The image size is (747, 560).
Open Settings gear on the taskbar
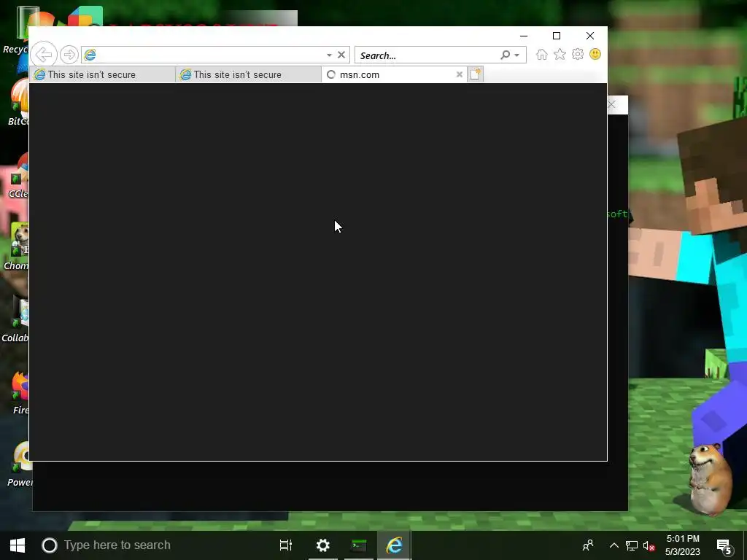click(x=323, y=545)
